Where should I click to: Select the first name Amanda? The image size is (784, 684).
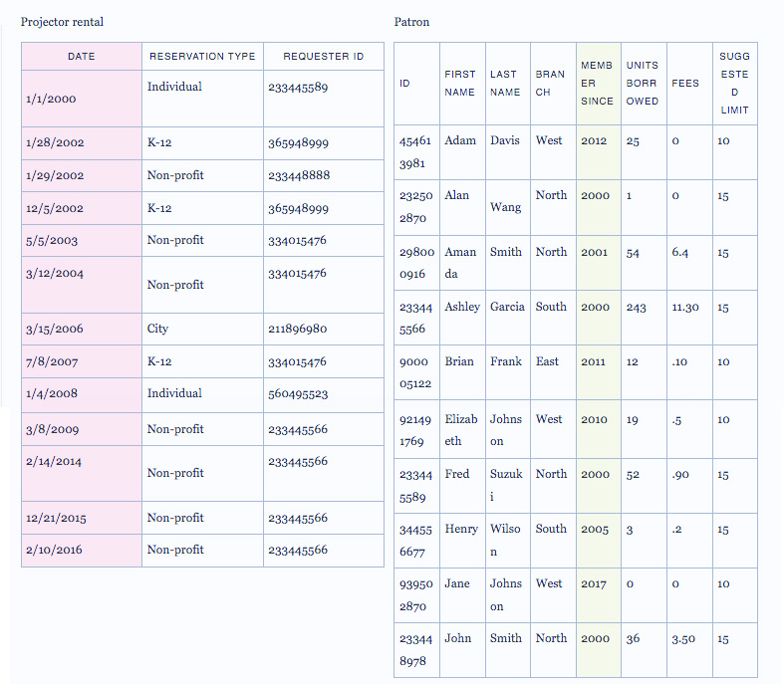pos(460,263)
